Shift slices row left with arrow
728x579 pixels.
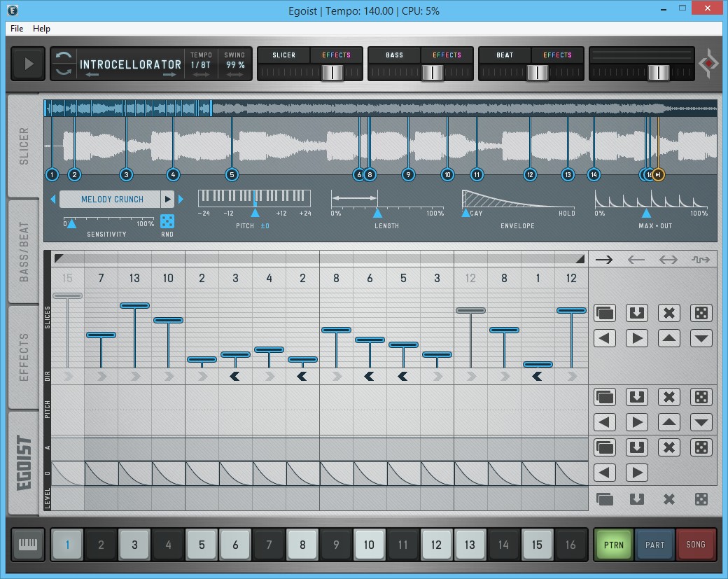click(605, 338)
